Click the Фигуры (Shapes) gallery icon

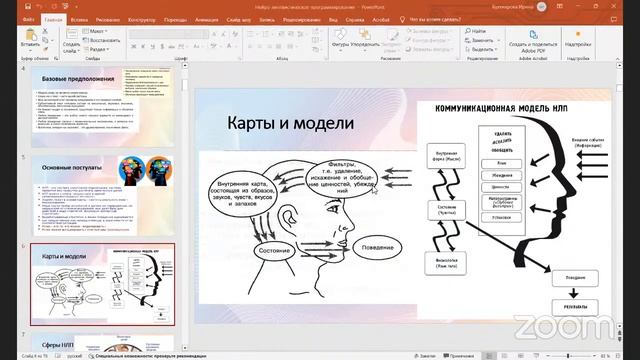coord(340,35)
